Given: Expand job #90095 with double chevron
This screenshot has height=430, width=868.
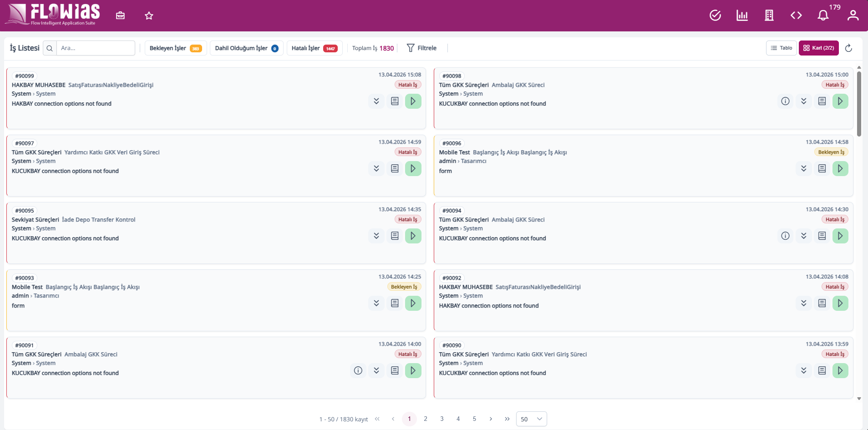Looking at the screenshot, I should coord(376,236).
